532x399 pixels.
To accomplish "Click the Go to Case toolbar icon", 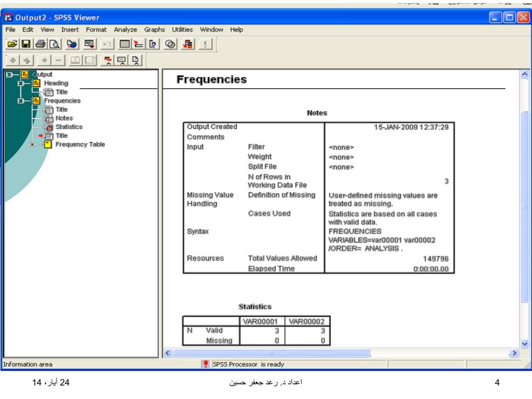I will tap(138, 44).
